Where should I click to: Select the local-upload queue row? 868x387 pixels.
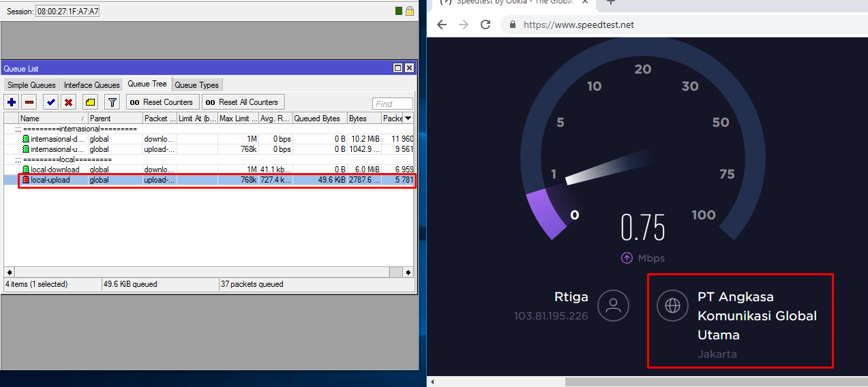(209, 180)
